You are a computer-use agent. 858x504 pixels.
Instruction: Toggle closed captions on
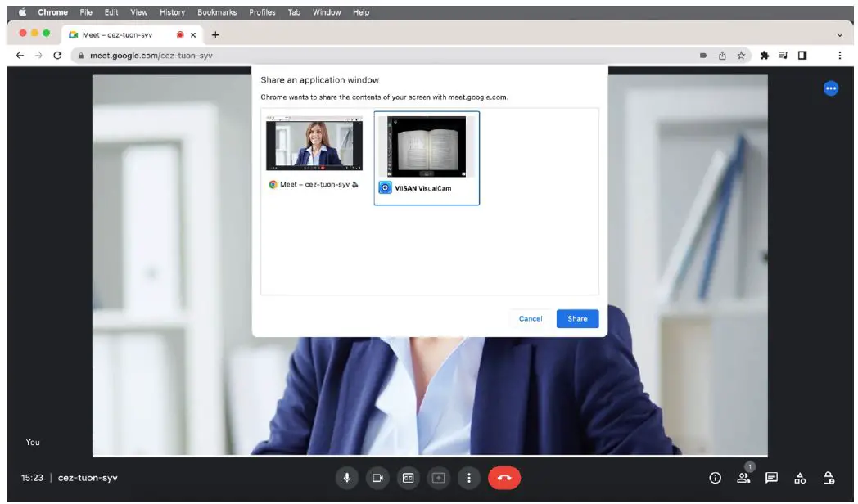tap(408, 478)
